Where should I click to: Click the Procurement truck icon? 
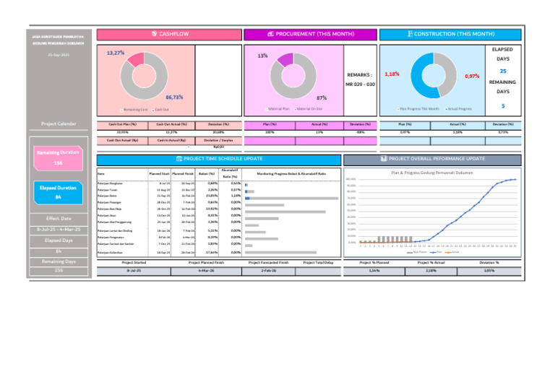[270, 34]
